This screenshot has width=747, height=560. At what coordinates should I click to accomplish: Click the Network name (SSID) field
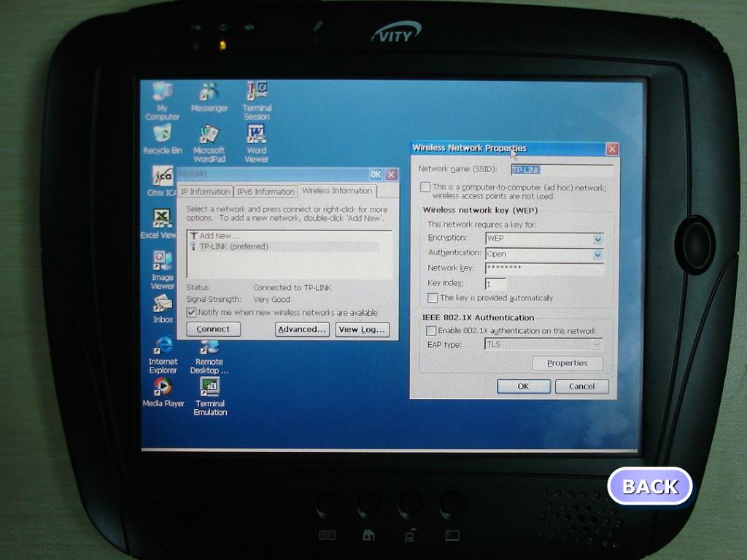(562, 169)
